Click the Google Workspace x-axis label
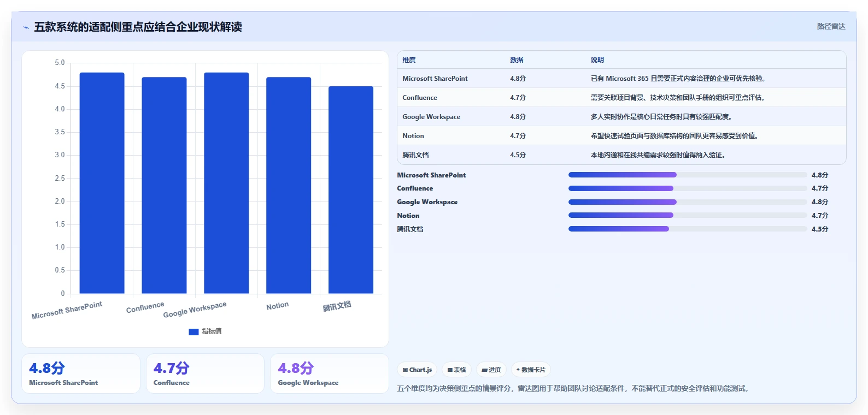 195,310
